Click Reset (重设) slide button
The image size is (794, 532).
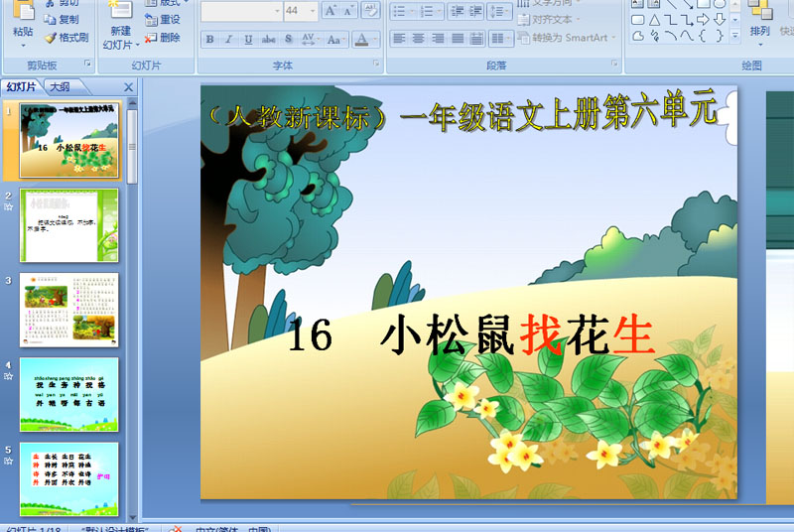coord(163,19)
